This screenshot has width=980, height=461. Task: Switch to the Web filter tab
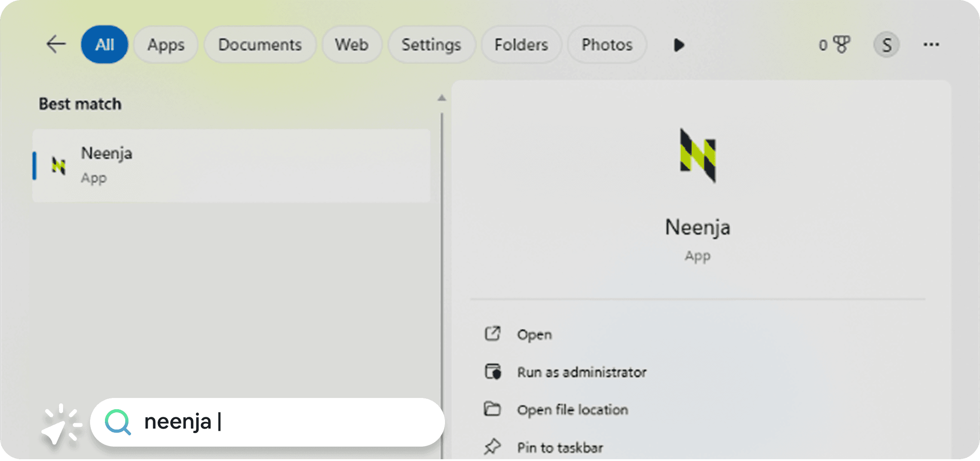tap(351, 45)
